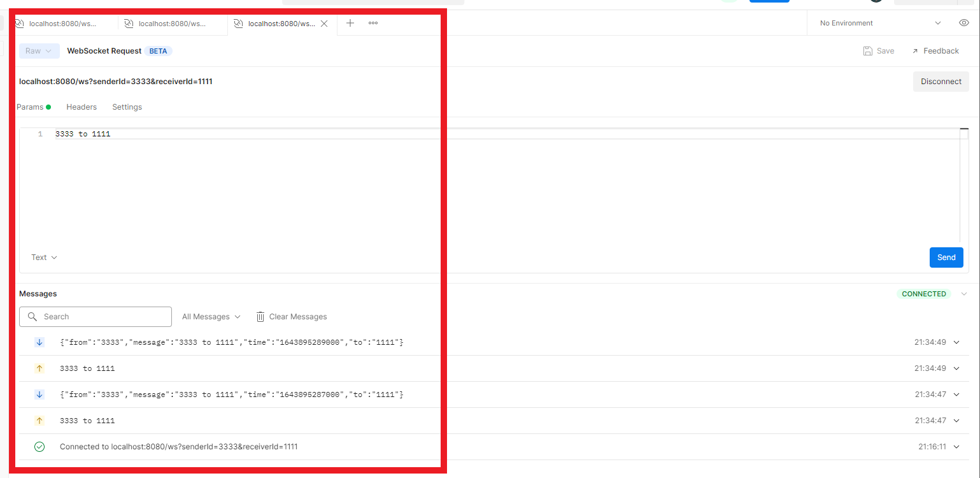Open the No Environment dropdown
This screenshot has height=478, width=980.
pyautogui.click(x=880, y=23)
